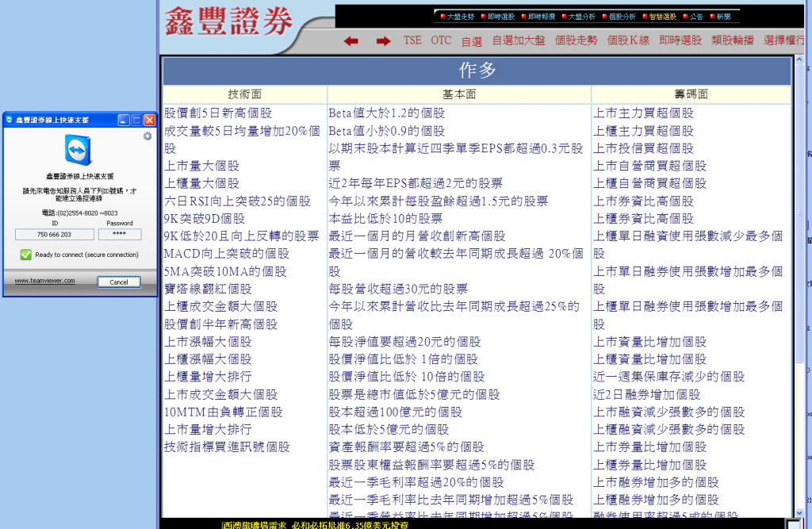Open 上市漲幅大個股 link
Screen dimensions: 812x529
(208, 342)
